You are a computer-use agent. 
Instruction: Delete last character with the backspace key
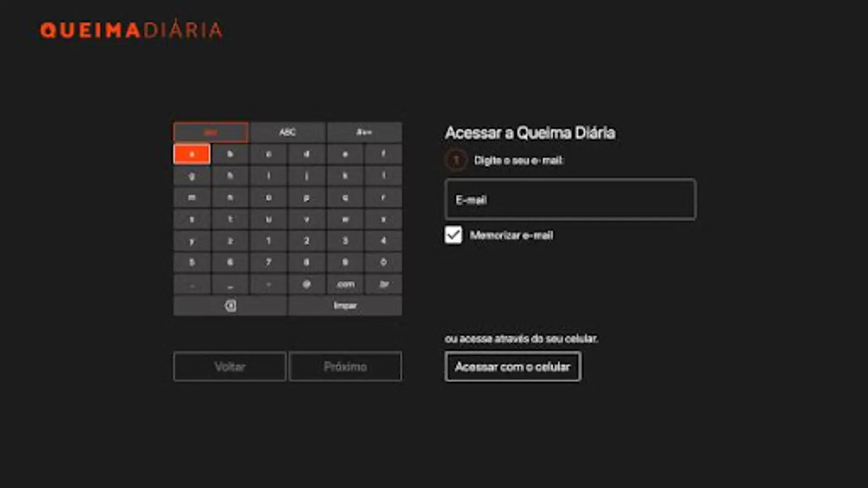click(230, 306)
